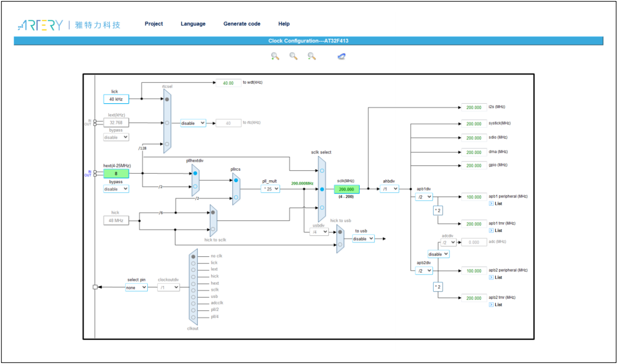Choose no clk option in clkout mux
Image resolution: width=618 pixels, height=364 pixels.
[193, 257]
